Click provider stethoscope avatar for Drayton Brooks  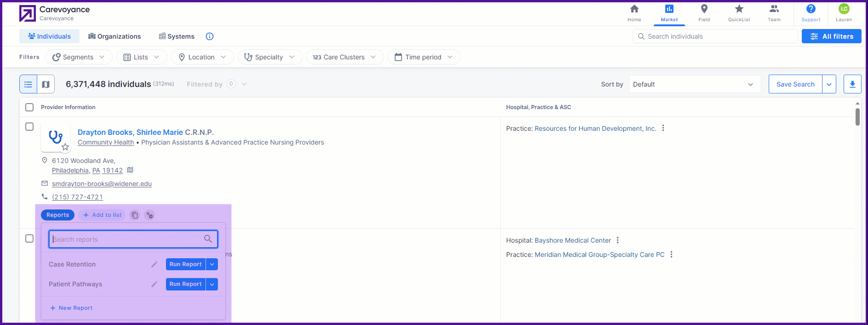coord(56,137)
